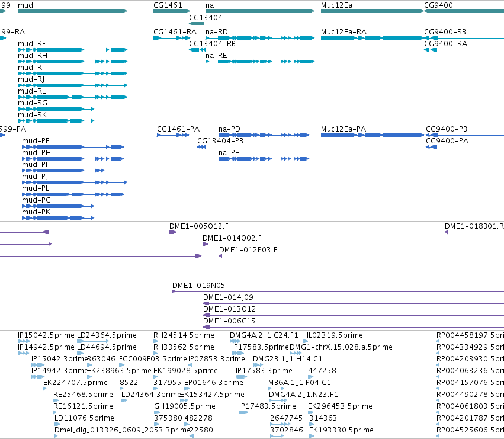The width and height of the screenshot is (504, 439).
Task: Select EST LD24364.5prime
Action: [x=93, y=341]
